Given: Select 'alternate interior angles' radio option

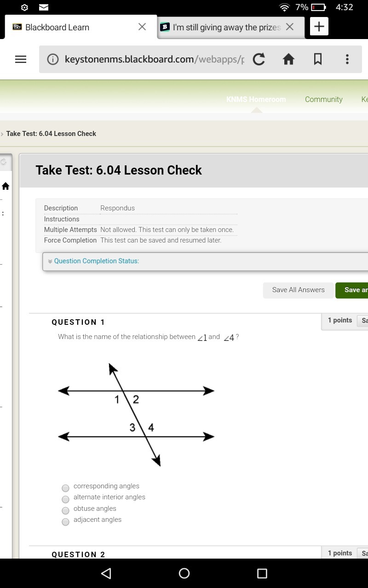Looking at the screenshot, I should (x=66, y=499).
